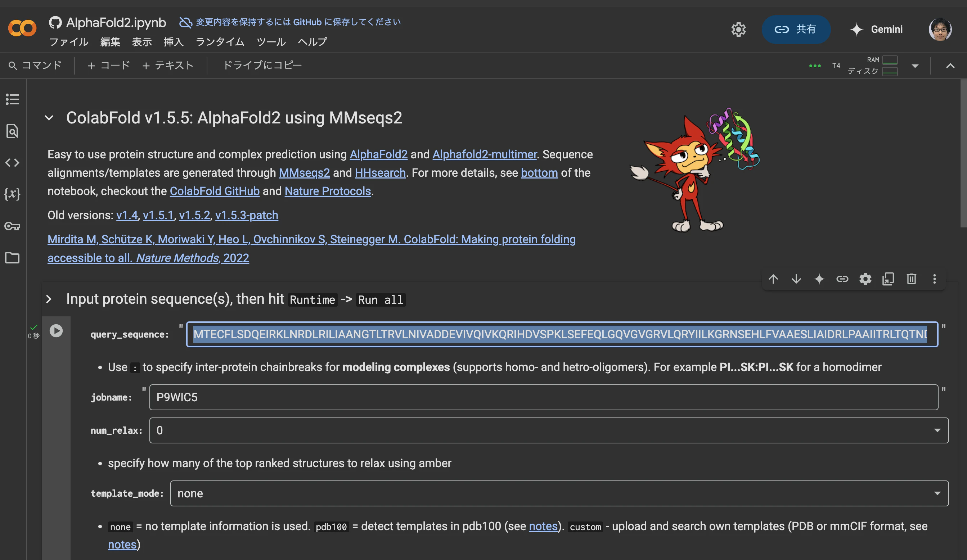
Task: Click the Colab logo icon
Action: pyautogui.click(x=22, y=28)
